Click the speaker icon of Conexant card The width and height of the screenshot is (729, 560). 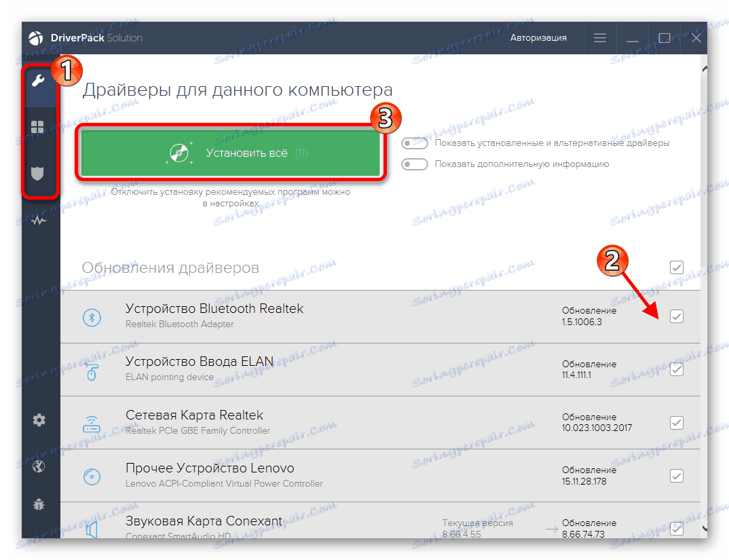pyautogui.click(x=92, y=529)
